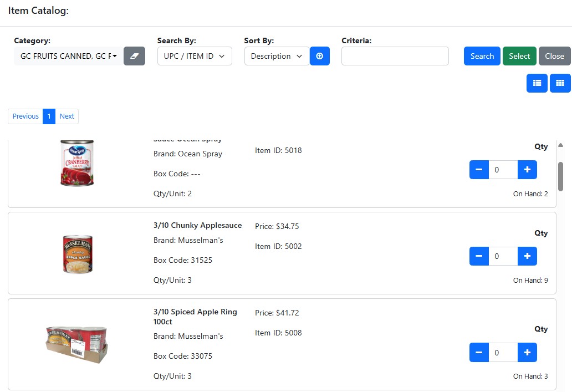Click the blue Search button
This screenshot has height=392, width=572.
tap(482, 56)
